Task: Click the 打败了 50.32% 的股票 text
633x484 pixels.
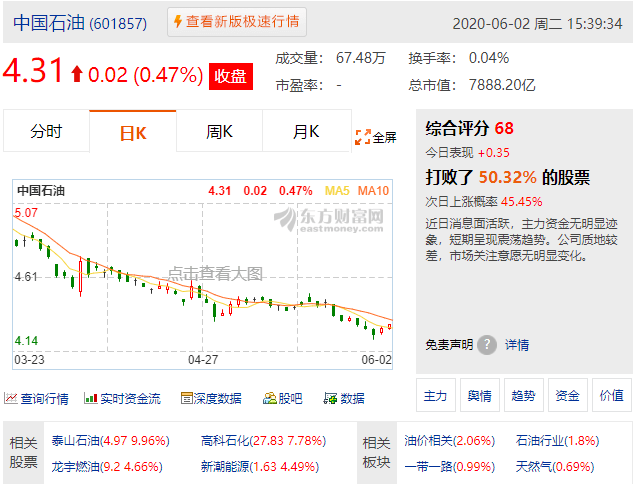Action: tap(507, 177)
